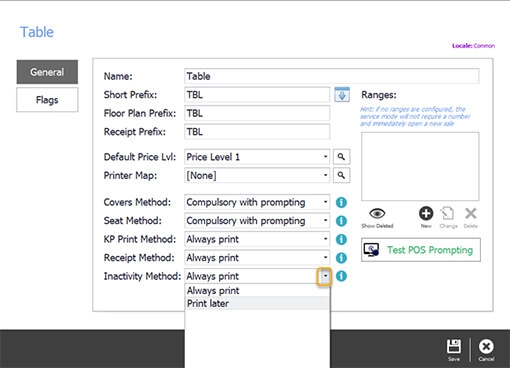Screen dimensions: 510x368
Task: Choose 'Always print' in the open list
Action: [257, 290]
